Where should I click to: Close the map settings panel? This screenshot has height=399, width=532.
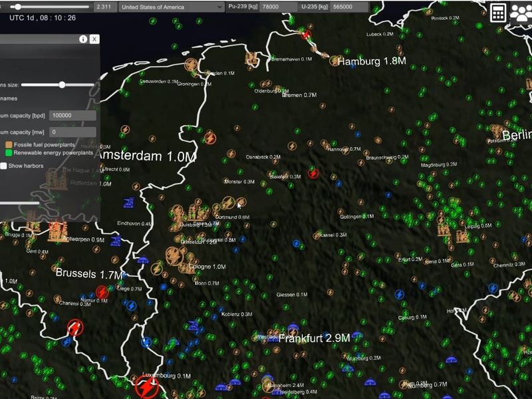(x=94, y=39)
